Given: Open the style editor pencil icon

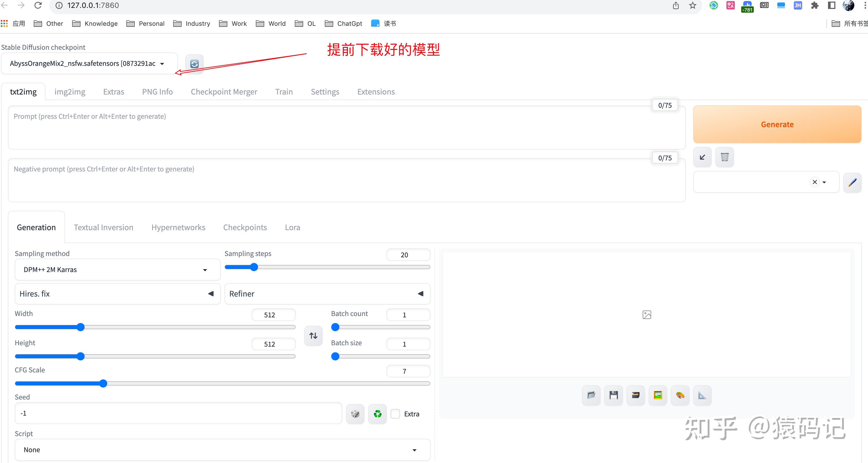Looking at the screenshot, I should (852, 183).
